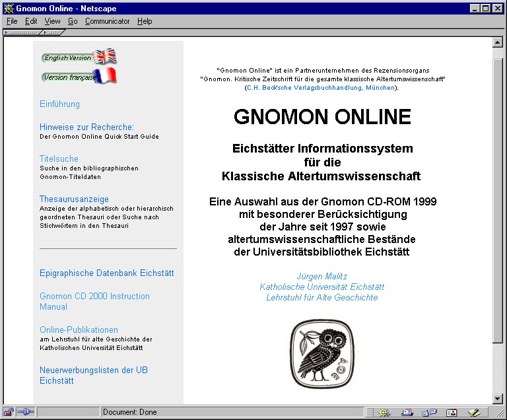Screen dimensions: 507x420
Task: Close the Netscape window
Action: click(498, 9)
